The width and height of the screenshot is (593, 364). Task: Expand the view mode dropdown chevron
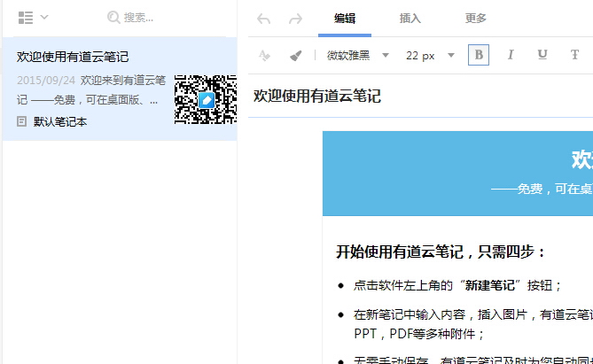(44, 17)
